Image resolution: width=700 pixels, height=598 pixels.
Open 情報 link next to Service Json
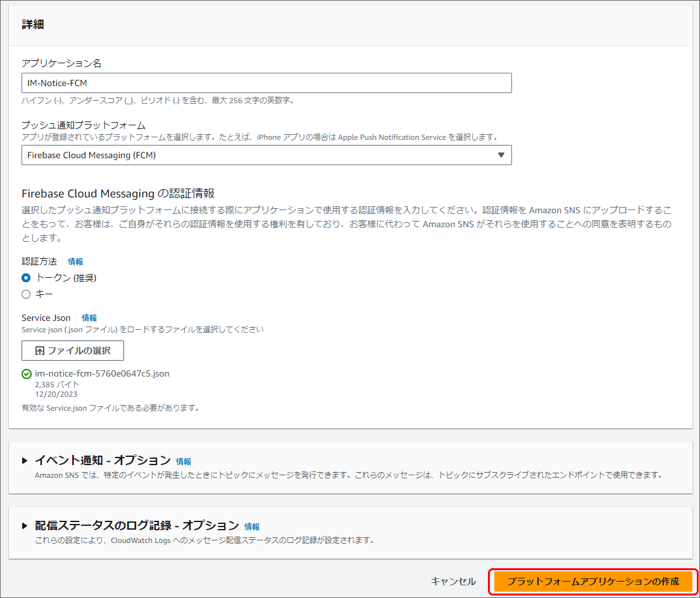click(x=89, y=318)
